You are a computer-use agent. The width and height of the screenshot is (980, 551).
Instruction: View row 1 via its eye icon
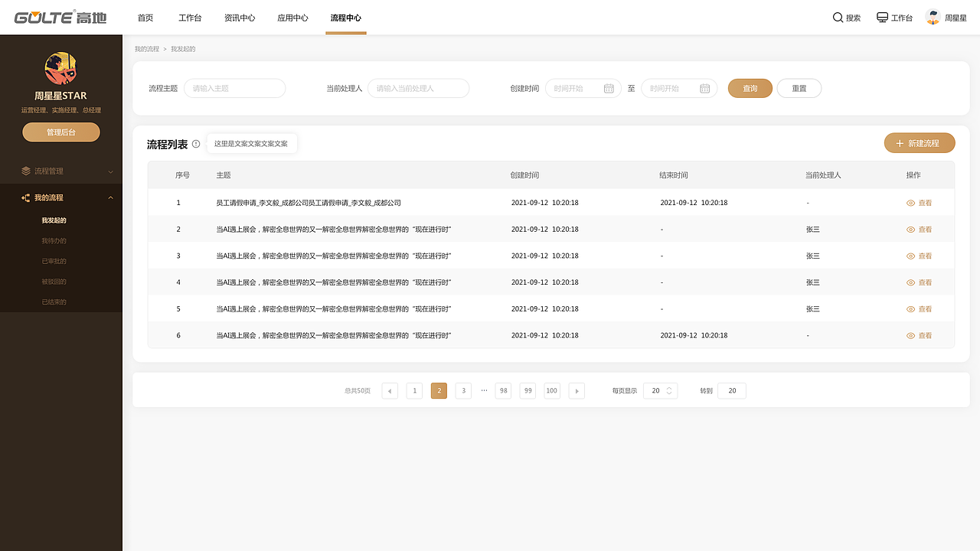click(x=911, y=203)
